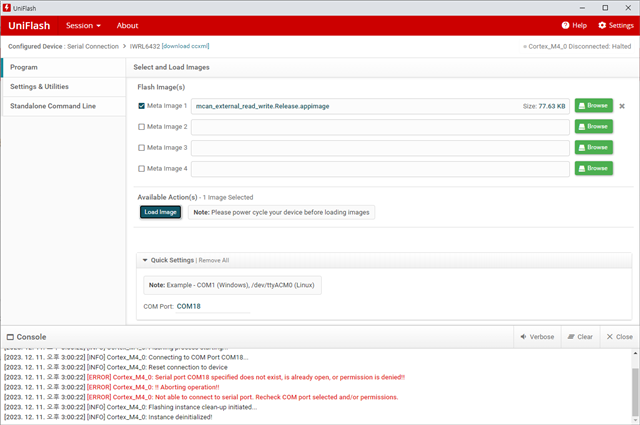Open the Settings gear in header
Viewport: 640px width, 425px height.
click(616, 25)
